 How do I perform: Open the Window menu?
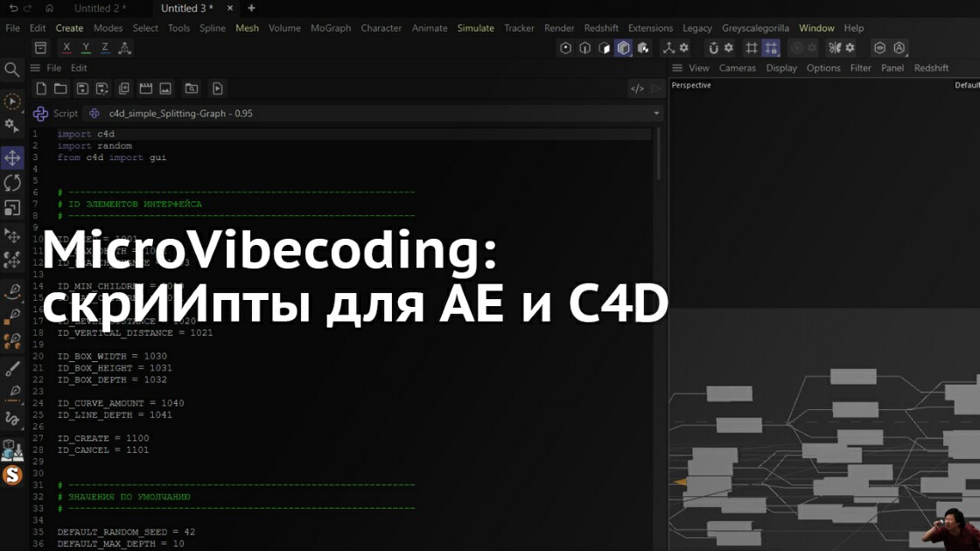pos(816,28)
